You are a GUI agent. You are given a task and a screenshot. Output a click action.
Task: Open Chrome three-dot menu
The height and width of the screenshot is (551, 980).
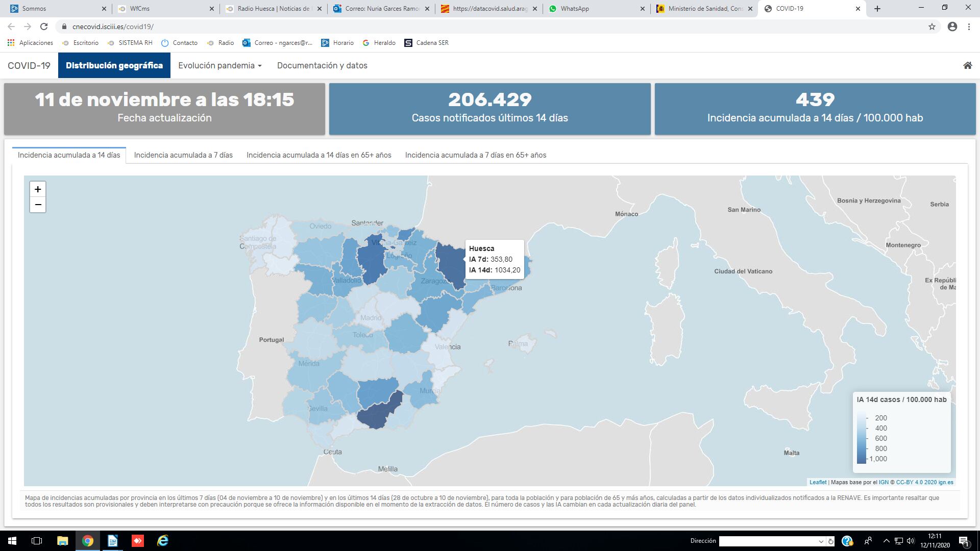[969, 27]
